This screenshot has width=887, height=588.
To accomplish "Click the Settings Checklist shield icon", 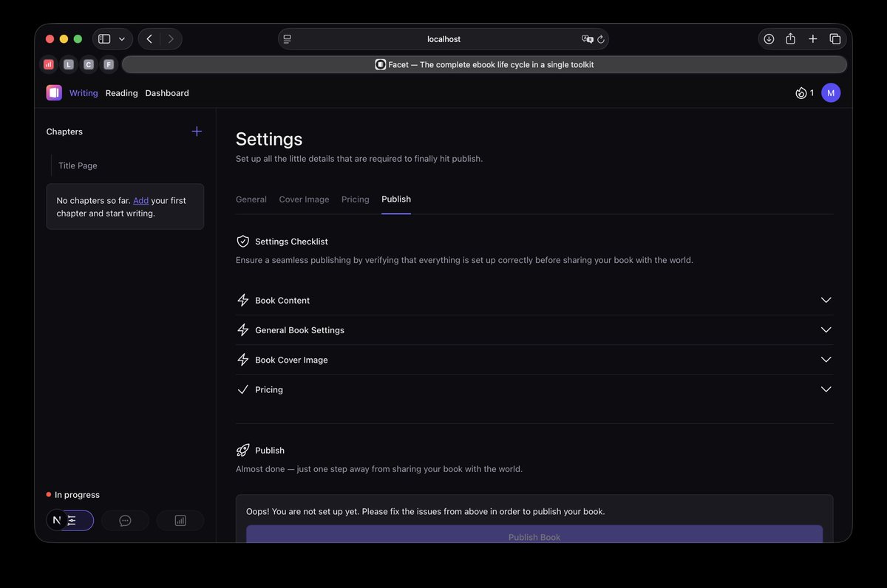I will tap(242, 242).
